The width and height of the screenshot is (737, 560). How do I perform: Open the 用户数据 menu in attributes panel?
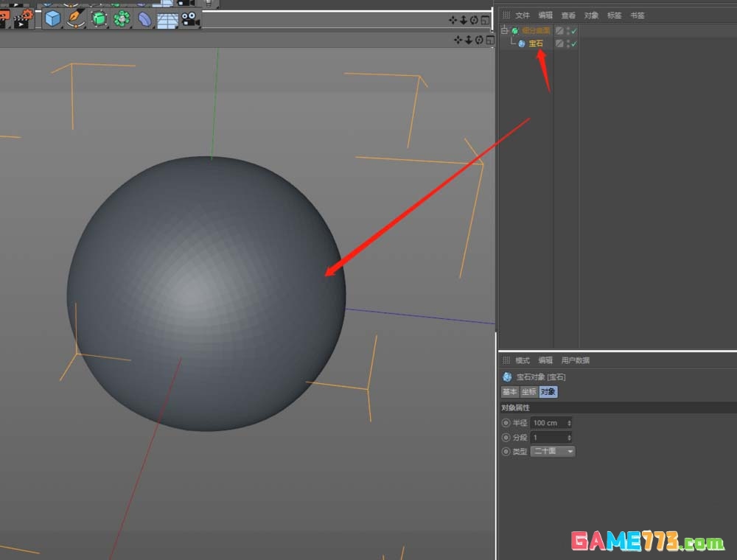(x=575, y=360)
